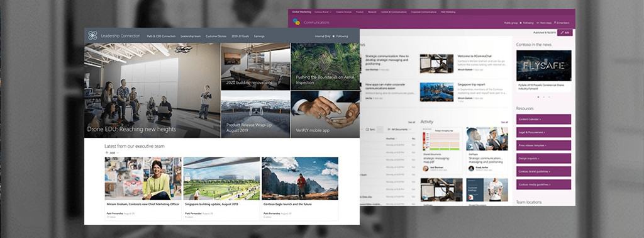Image resolution: width=644 pixels, height=238 pixels.
Task: Open Leadership Connection site title
Action: point(120,36)
